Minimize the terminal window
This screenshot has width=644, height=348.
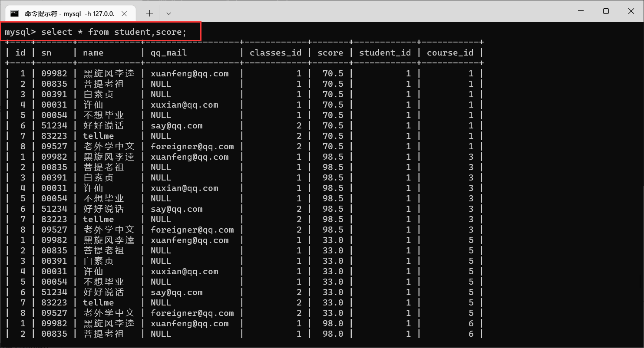[580, 11]
